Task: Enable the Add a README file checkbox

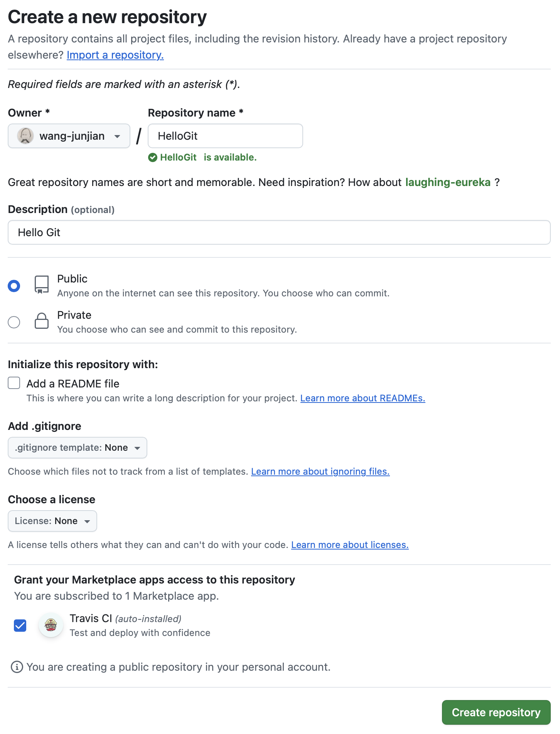Action: 14,383
